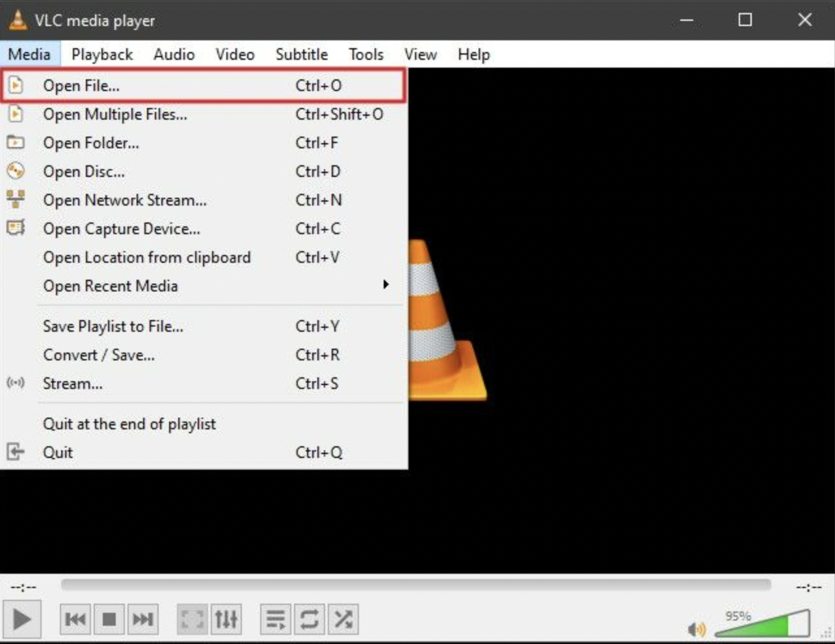Click the Open Folder icon
This screenshot has height=644, width=835.
coord(16,142)
